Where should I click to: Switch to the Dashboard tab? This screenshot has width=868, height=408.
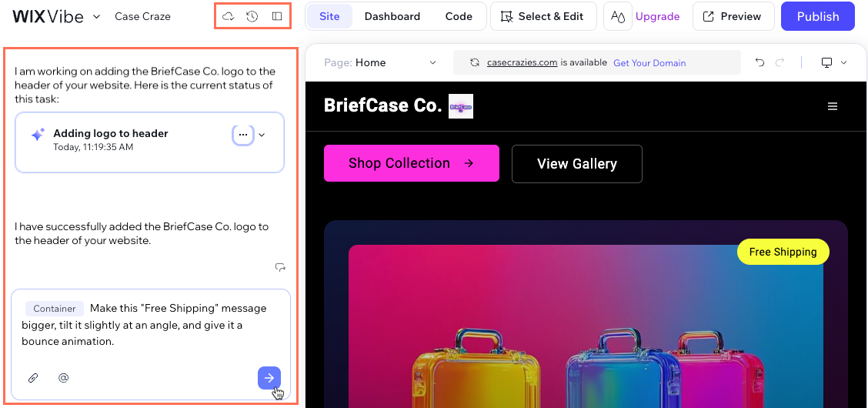point(392,17)
